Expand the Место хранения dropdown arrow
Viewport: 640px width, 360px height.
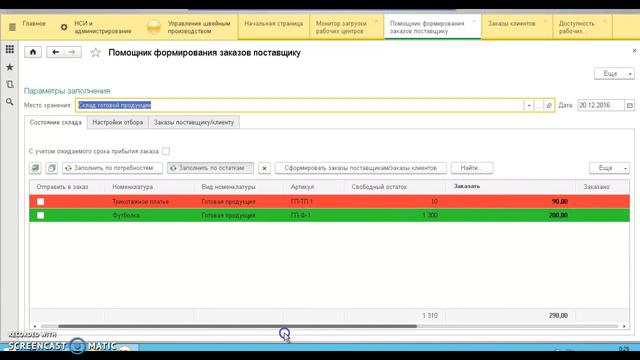pyautogui.click(x=529, y=105)
